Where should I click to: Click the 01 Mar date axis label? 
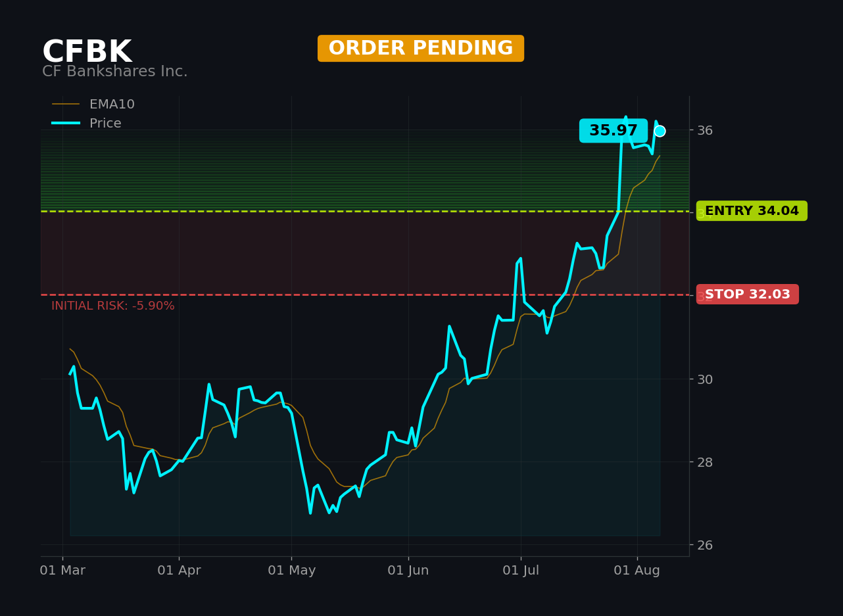(62, 571)
